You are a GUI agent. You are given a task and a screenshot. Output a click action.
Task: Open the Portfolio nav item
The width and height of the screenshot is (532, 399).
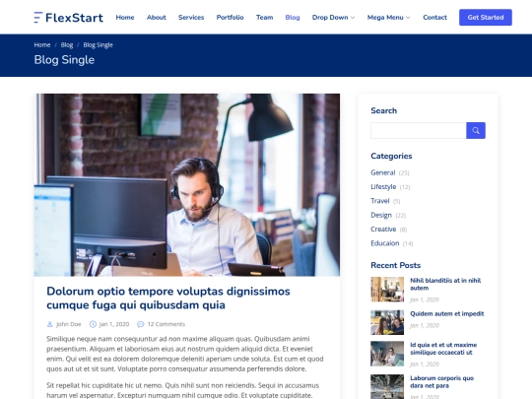pos(230,18)
